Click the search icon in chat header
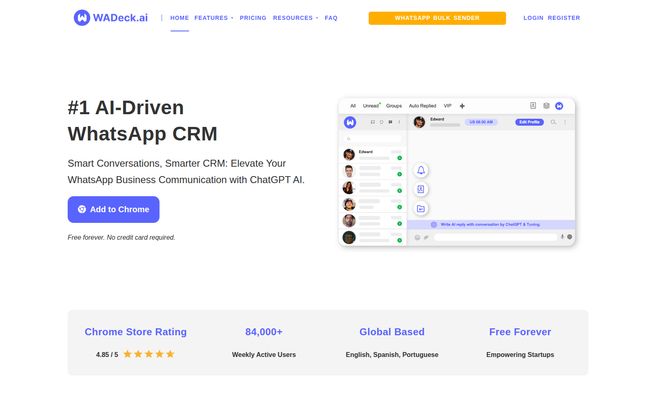Viewport: 650px width, 414px height. (553, 122)
